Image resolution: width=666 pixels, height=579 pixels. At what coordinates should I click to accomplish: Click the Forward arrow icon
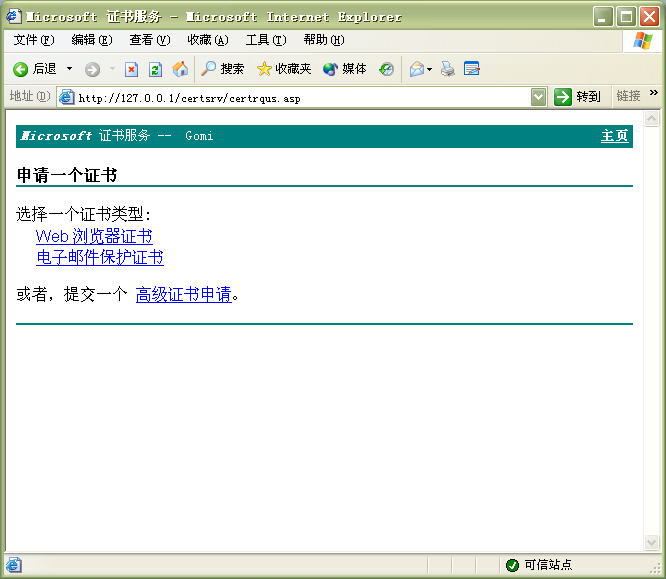92,69
